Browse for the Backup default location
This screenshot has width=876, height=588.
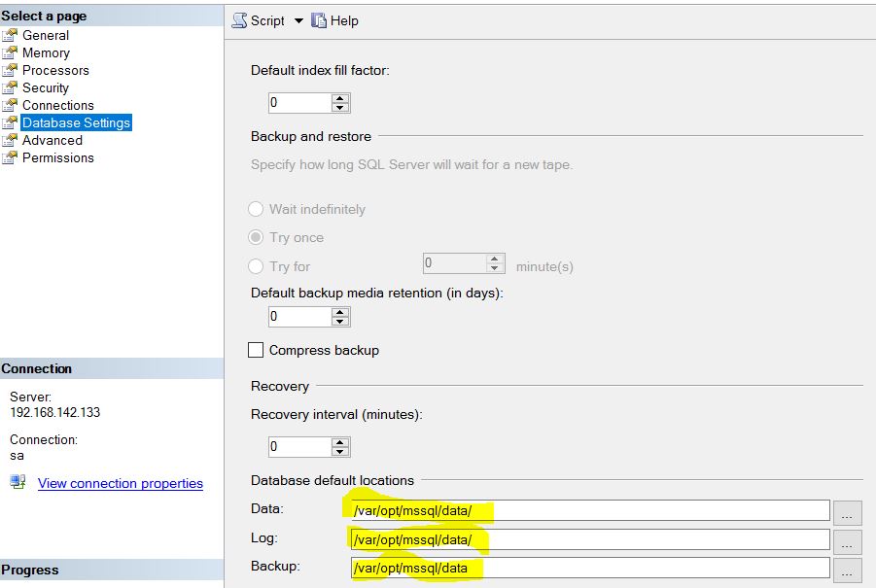point(848,570)
